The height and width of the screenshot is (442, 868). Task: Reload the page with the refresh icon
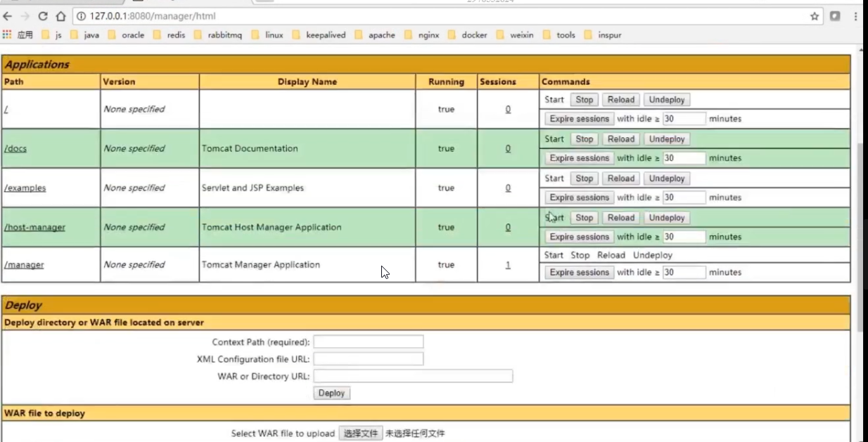[43, 16]
